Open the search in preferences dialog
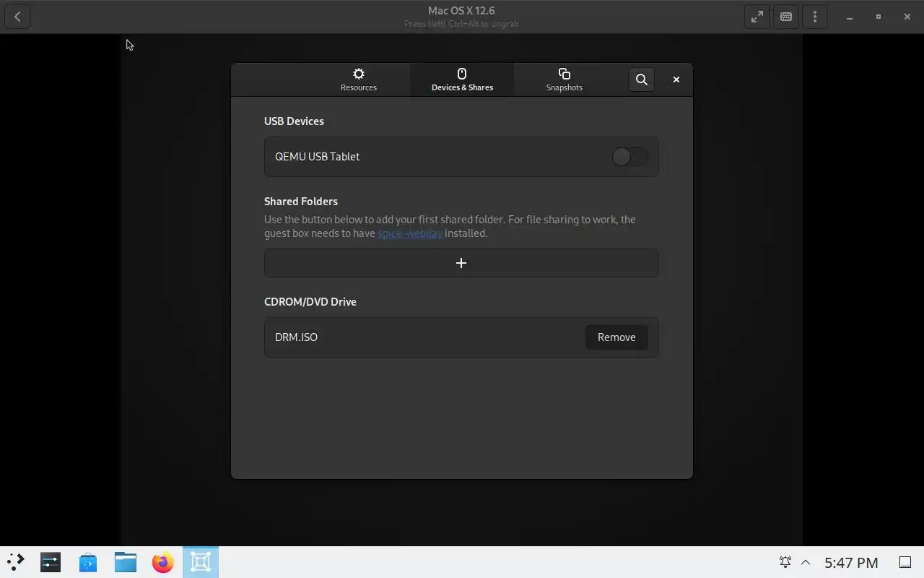This screenshot has width=924, height=578. click(x=642, y=79)
